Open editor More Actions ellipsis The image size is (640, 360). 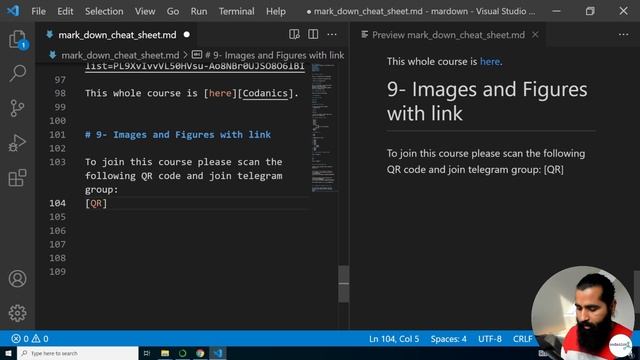(332, 34)
